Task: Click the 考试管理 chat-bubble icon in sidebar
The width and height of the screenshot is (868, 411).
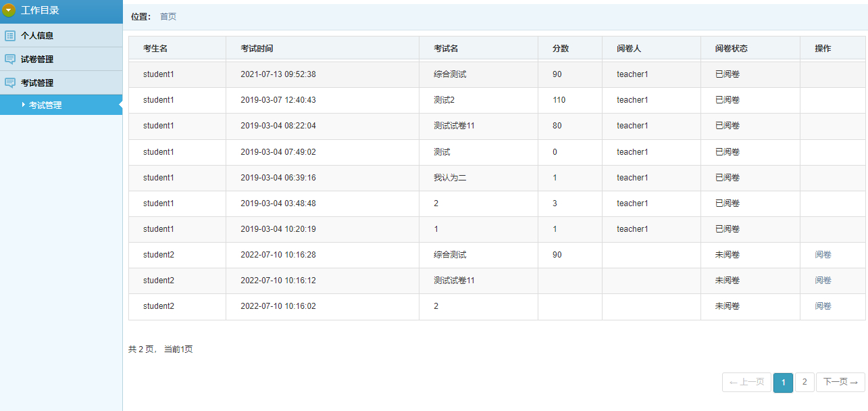Action: pos(10,82)
